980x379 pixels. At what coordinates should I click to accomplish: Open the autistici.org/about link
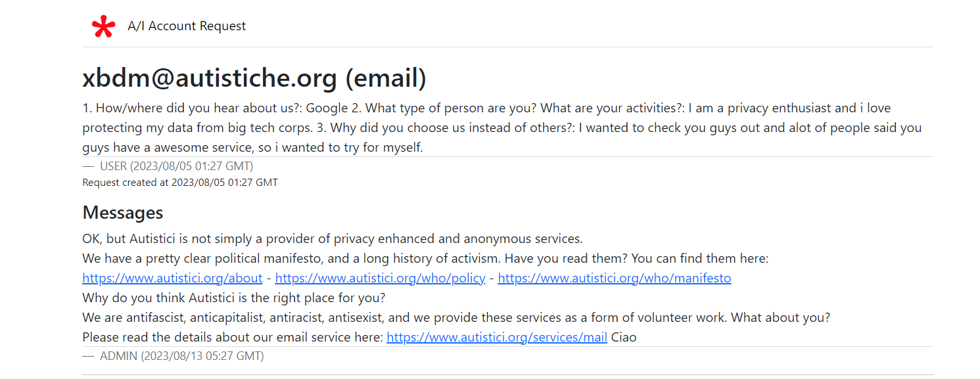(x=172, y=278)
